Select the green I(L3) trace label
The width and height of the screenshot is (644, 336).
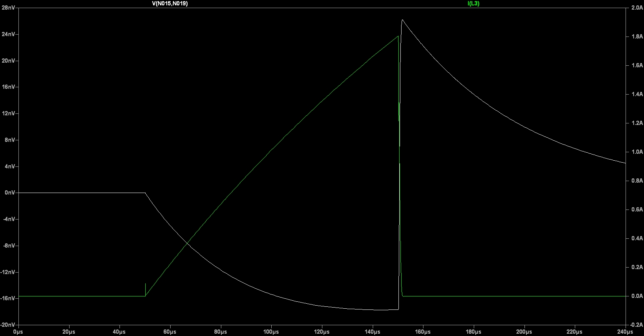[473, 3]
